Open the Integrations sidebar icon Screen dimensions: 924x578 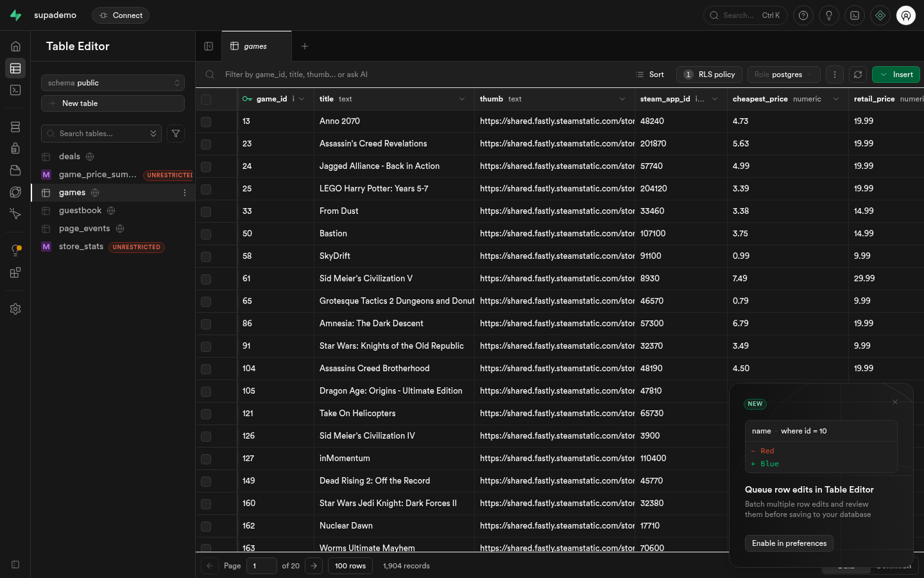click(x=15, y=272)
